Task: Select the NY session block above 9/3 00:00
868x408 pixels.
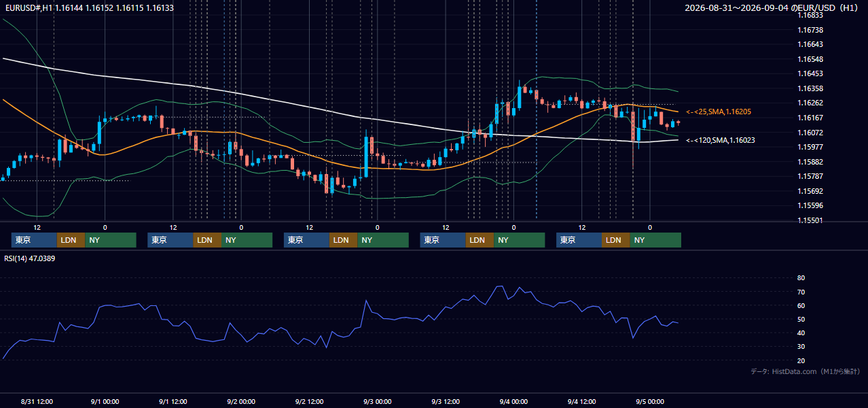Action: (x=383, y=240)
